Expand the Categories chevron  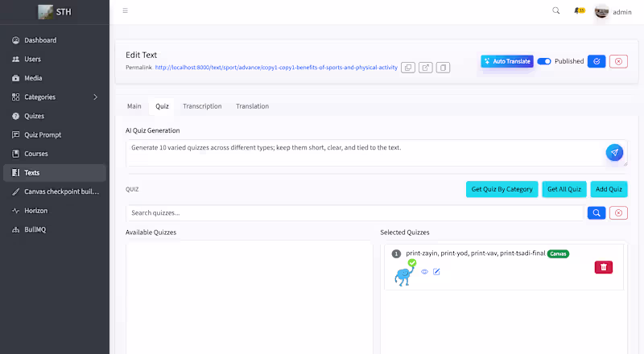coord(95,97)
